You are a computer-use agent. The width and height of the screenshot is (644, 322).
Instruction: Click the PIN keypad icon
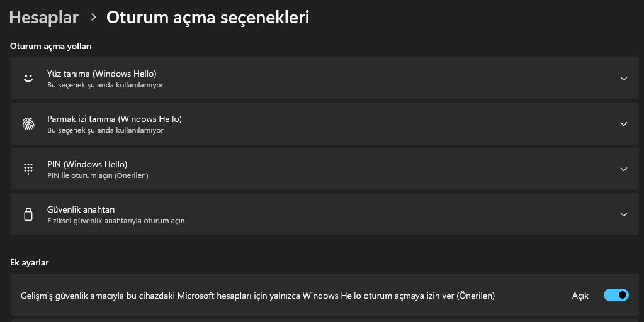tap(28, 169)
